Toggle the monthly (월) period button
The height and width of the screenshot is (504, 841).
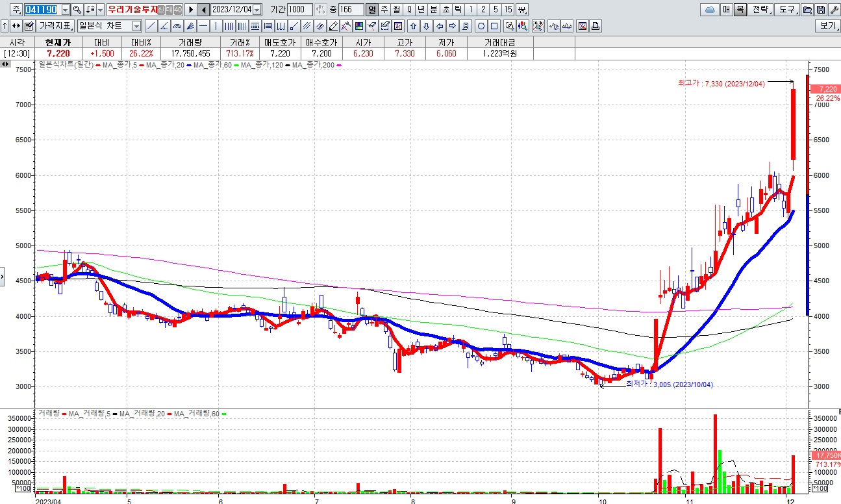[x=396, y=10]
